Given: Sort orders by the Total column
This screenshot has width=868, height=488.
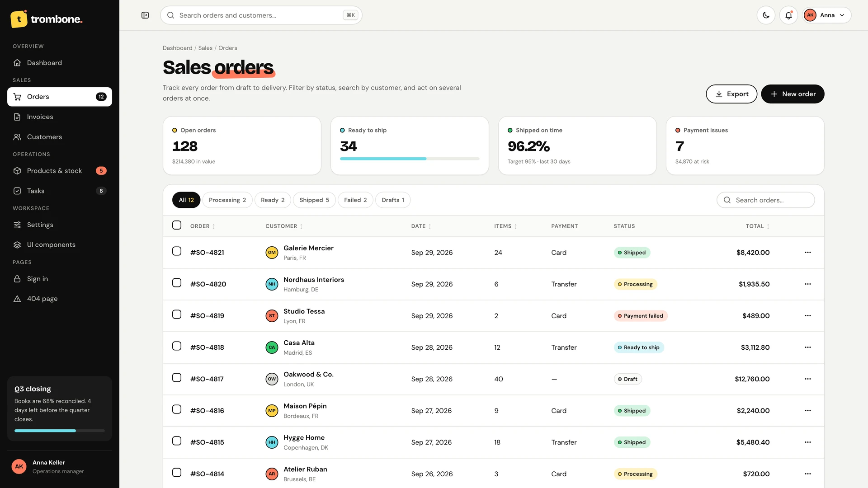Looking at the screenshot, I should point(758,226).
